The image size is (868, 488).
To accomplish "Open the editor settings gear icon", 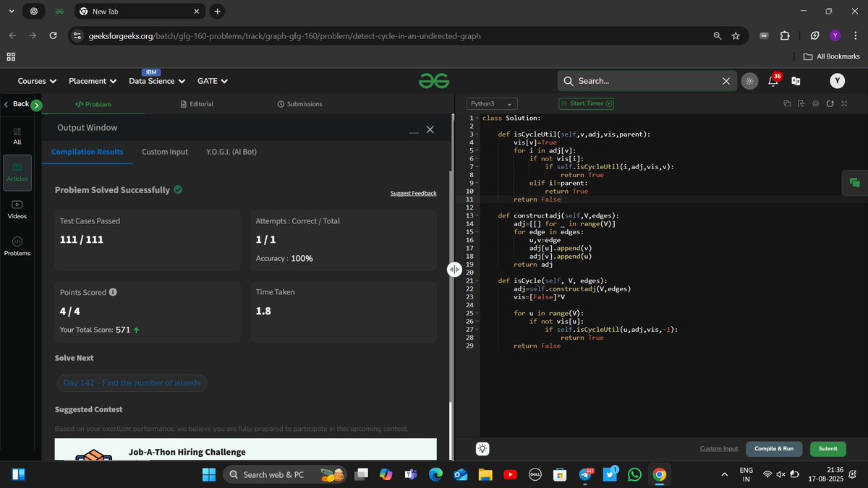I will [x=815, y=104].
